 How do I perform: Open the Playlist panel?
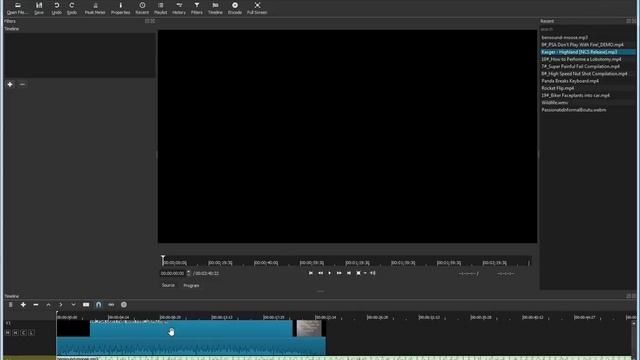coord(160,8)
